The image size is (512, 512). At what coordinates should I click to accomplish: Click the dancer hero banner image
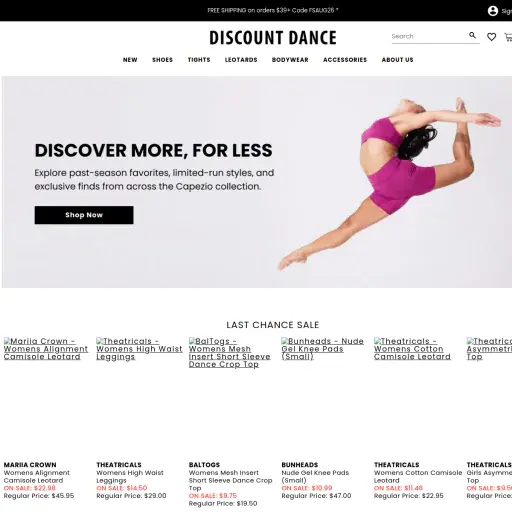pos(257,182)
